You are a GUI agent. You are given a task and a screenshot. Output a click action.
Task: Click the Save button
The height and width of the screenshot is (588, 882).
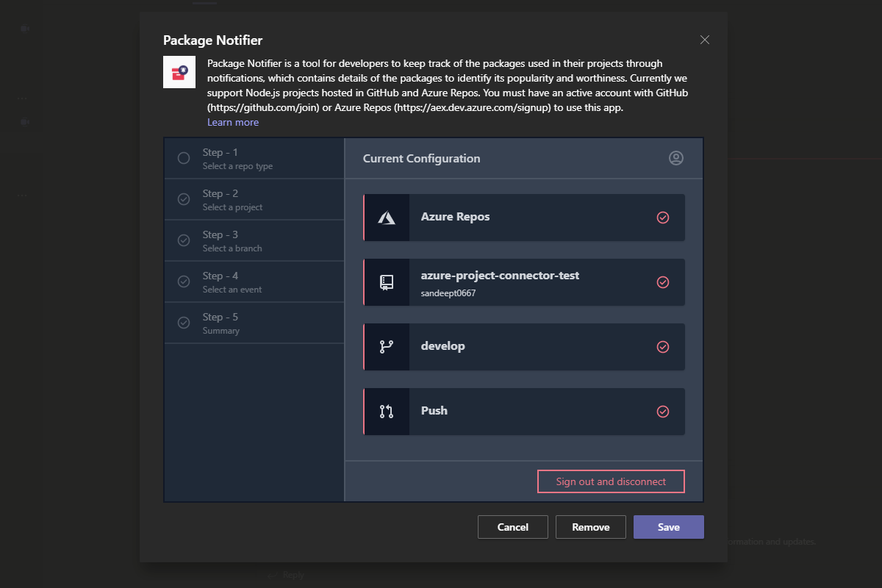669,527
